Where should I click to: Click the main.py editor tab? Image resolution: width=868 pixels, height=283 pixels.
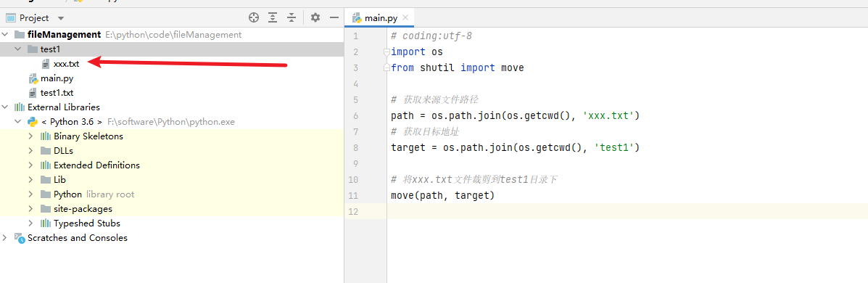tap(381, 17)
